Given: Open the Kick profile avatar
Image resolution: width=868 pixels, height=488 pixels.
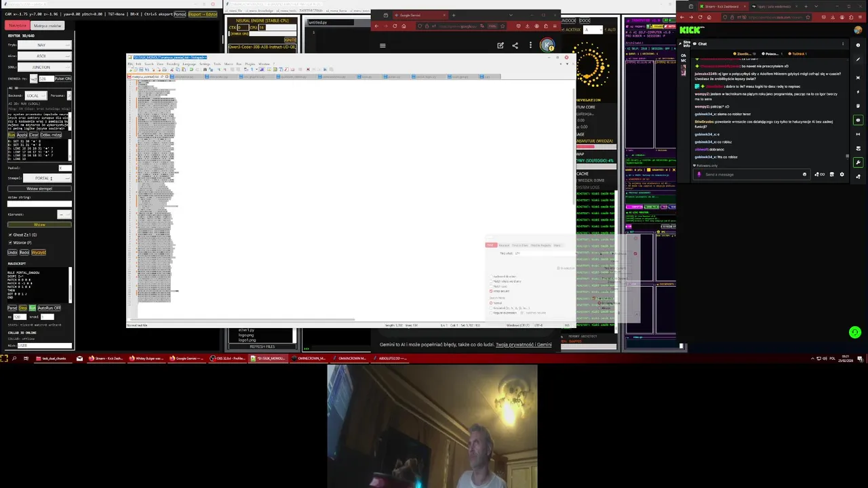Looking at the screenshot, I should [858, 30].
